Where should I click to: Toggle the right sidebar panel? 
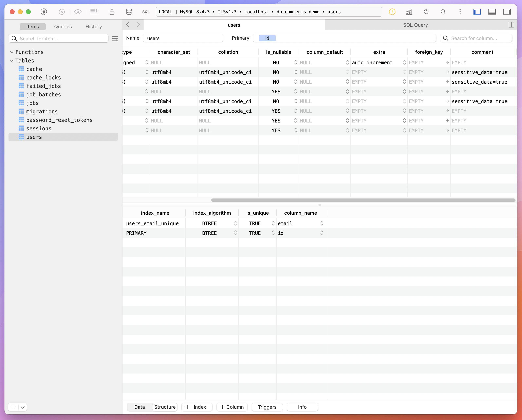point(507,12)
